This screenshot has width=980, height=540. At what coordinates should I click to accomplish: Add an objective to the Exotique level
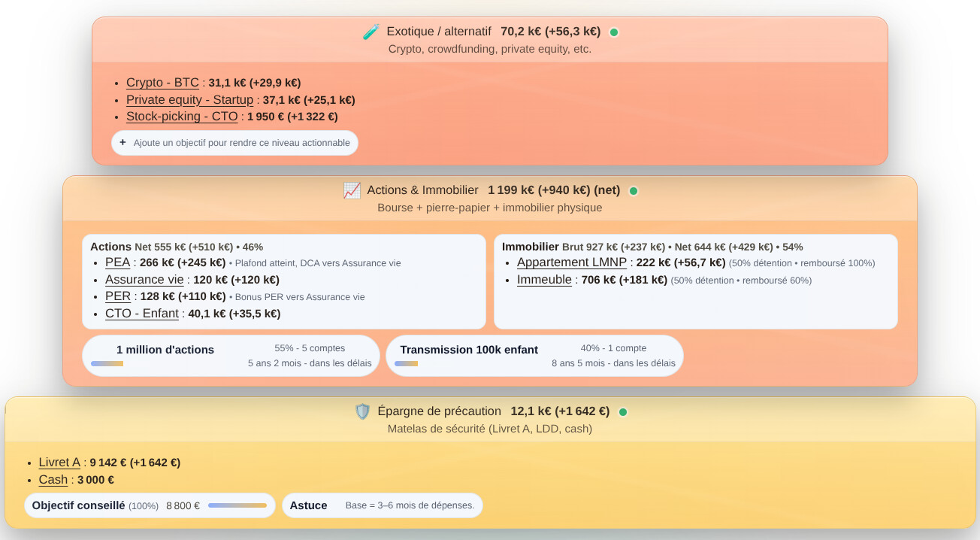234,143
